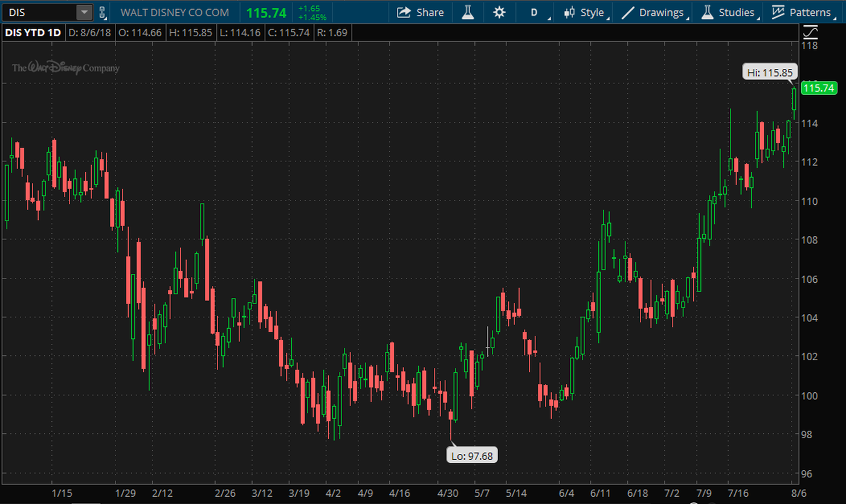The height and width of the screenshot is (504, 846).
Task: Click the +1.65 net change value
Action: click(x=309, y=8)
